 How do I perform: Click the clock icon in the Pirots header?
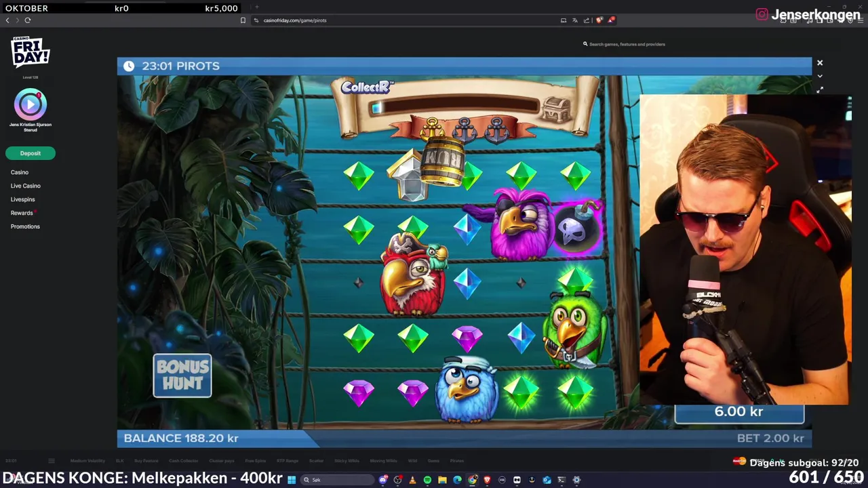point(128,66)
